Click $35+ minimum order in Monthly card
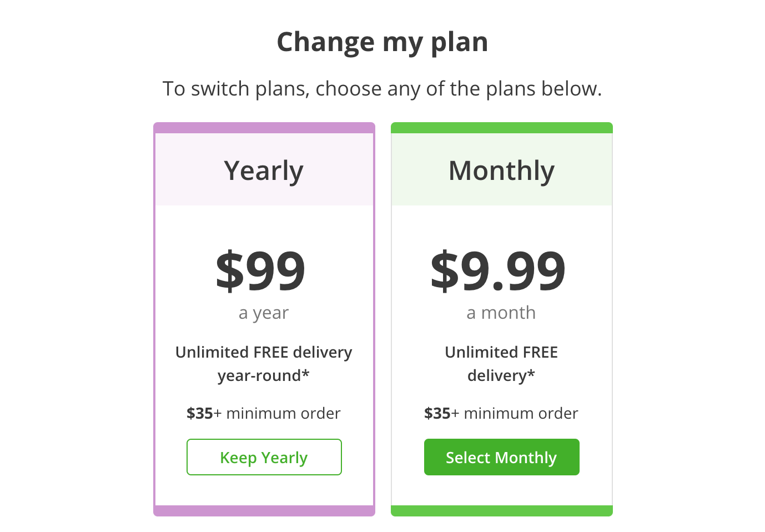The height and width of the screenshot is (532, 765). click(x=501, y=413)
